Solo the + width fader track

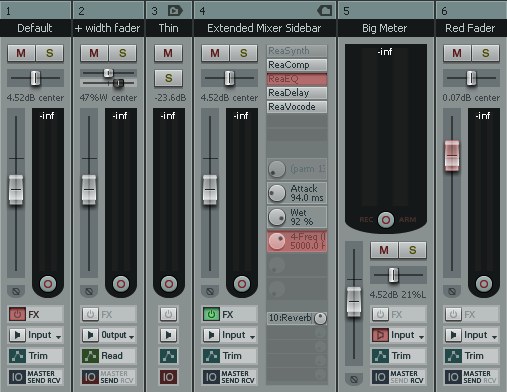click(x=122, y=53)
